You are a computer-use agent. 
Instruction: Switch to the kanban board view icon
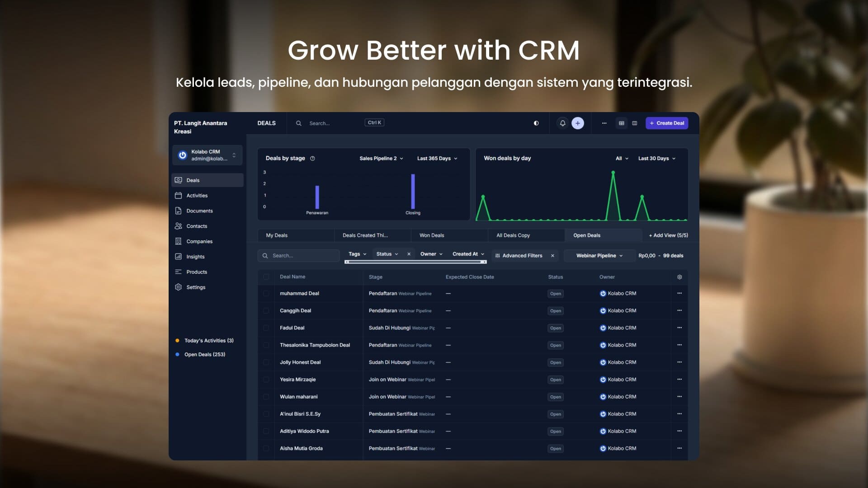[x=635, y=123]
